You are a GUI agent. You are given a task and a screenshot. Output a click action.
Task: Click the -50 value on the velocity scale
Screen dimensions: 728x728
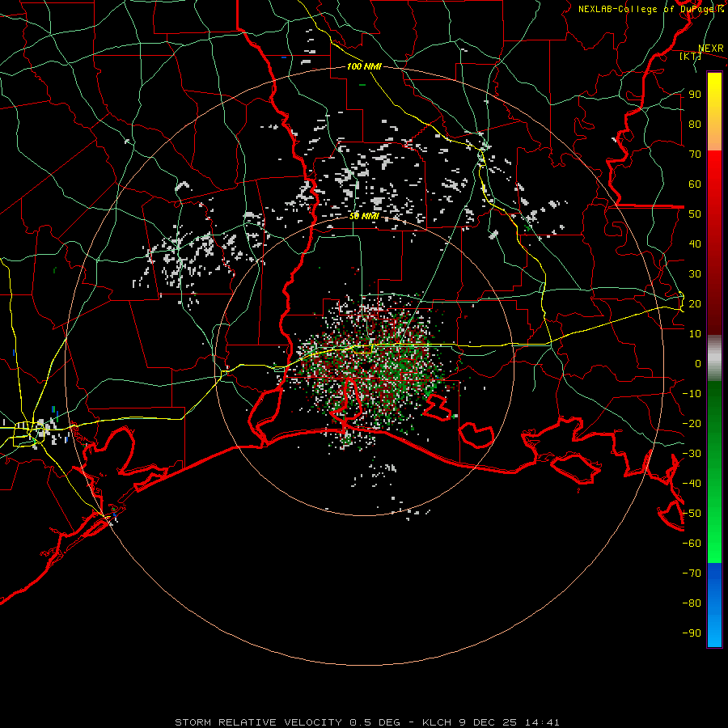[x=692, y=514]
